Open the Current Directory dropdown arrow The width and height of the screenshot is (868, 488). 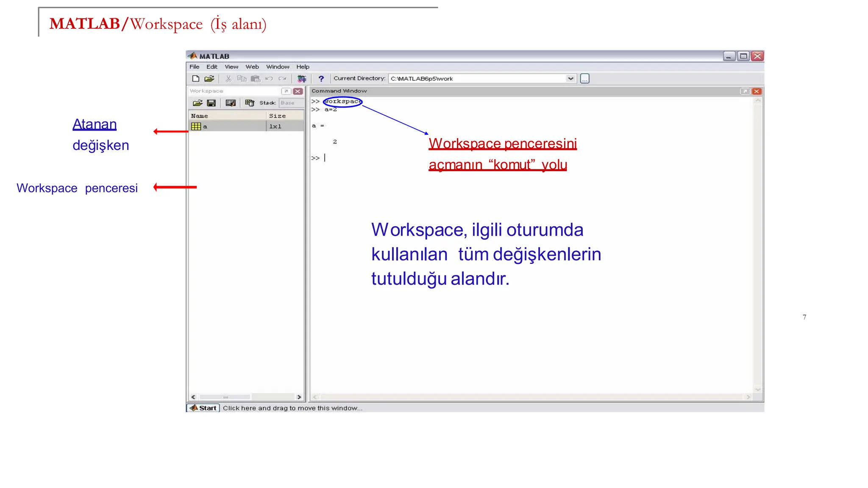570,78
